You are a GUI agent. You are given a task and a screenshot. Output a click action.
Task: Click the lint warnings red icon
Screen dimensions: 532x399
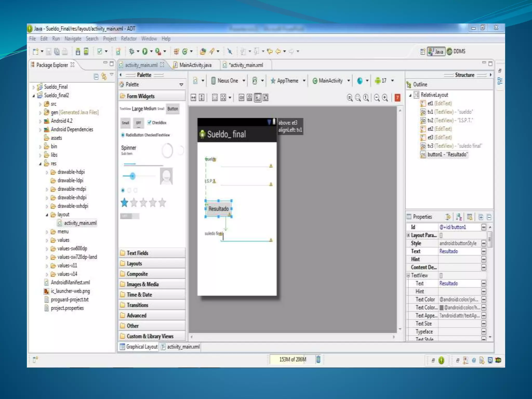[x=397, y=97]
